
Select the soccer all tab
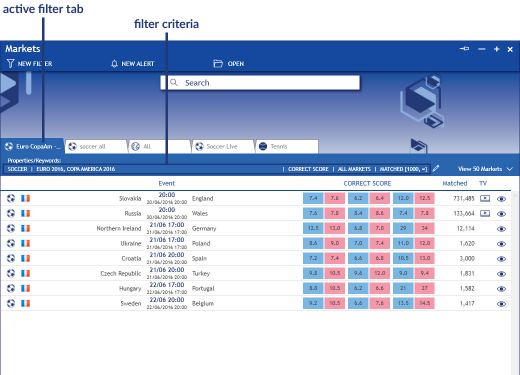(96, 146)
